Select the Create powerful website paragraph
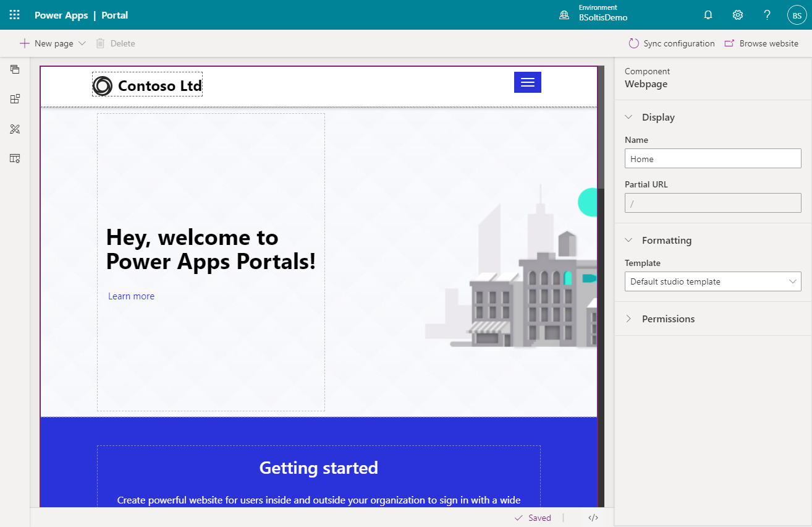Viewport: 812px width, 527px height. pos(319,500)
